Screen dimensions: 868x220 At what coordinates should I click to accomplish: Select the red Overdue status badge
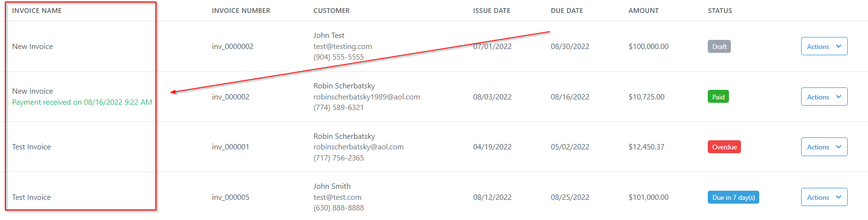pos(724,147)
